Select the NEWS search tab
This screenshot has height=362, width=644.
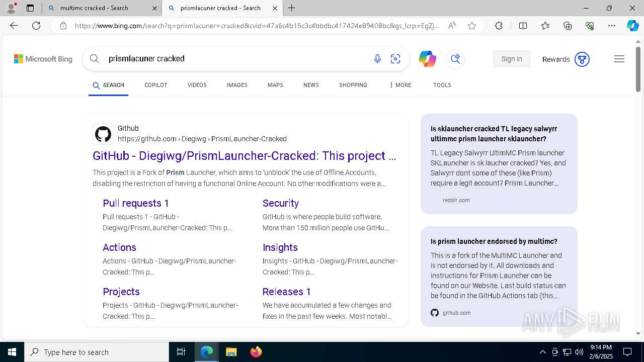click(x=311, y=85)
